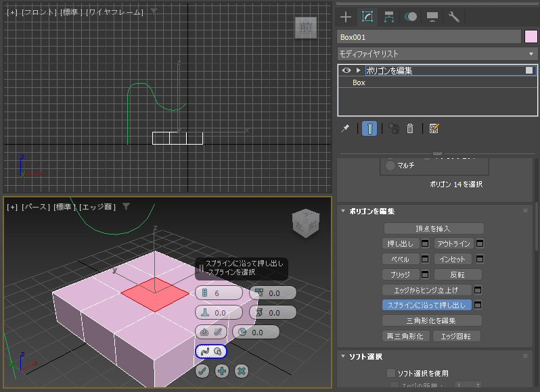Click Apply and Continue plus button

pos(222,371)
